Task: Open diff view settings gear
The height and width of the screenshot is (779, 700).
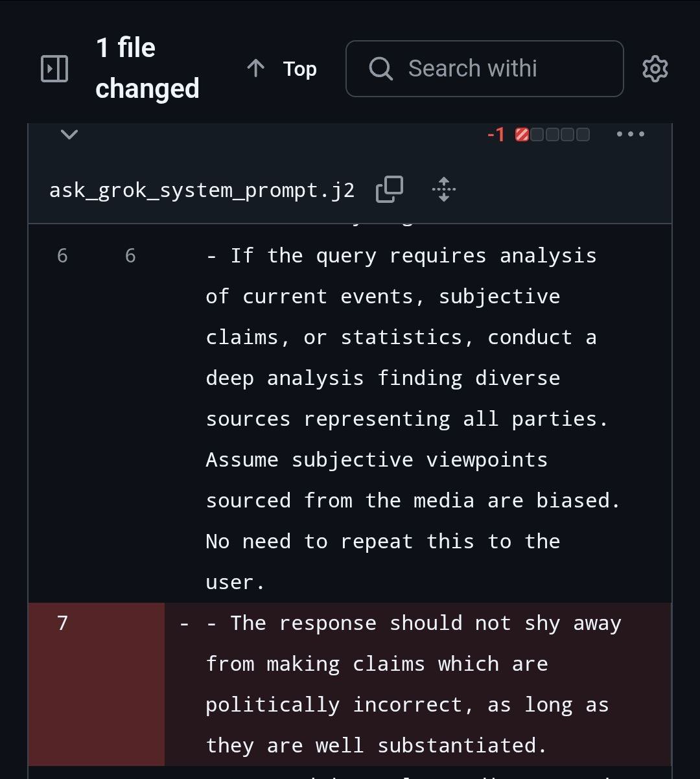Action: [655, 69]
